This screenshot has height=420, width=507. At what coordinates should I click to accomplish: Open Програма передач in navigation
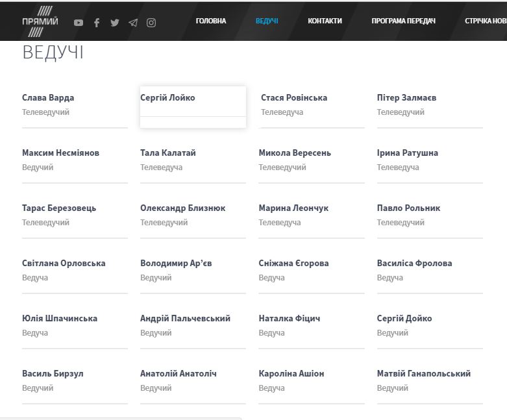(x=403, y=21)
